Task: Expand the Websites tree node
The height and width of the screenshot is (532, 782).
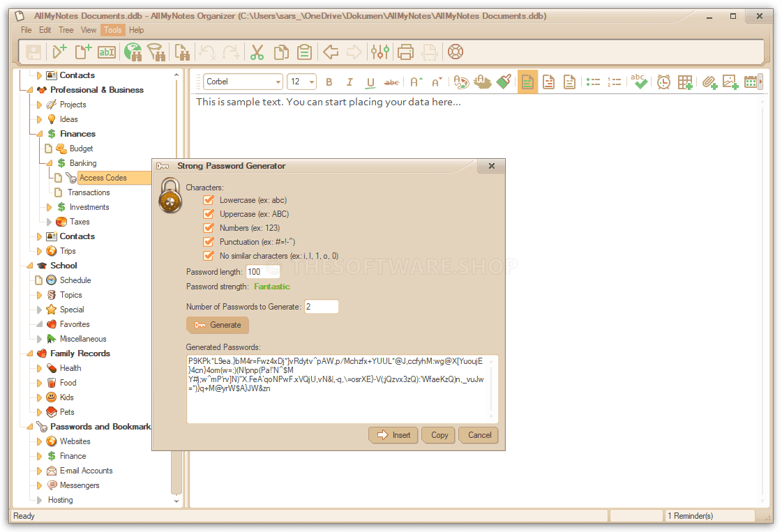Action: [x=39, y=442]
